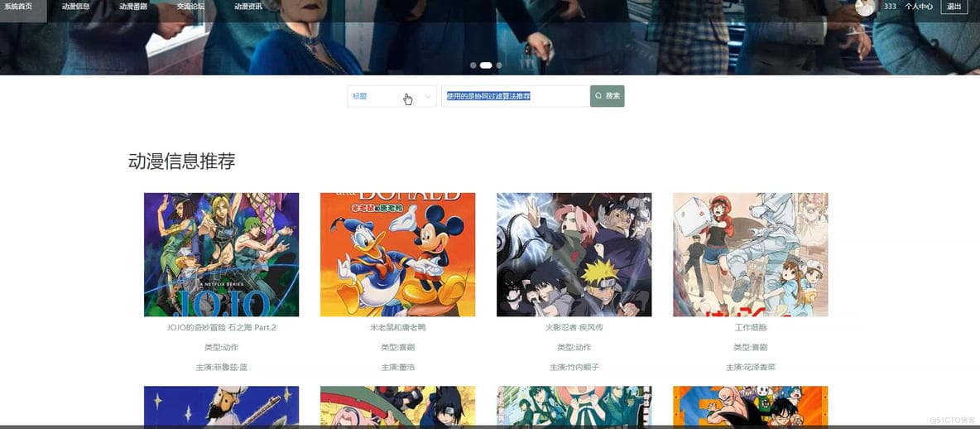The height and width of the screenshot is (429, 980).
Task: Click 类型:喜剧 under 米老鼠和唐老鸭
Action: (397, 348)
